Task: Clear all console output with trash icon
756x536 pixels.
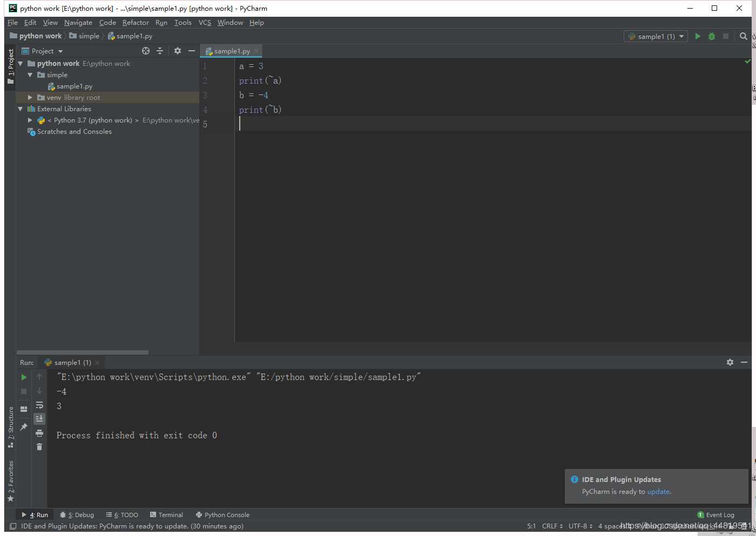Action: tap(39, 446)
